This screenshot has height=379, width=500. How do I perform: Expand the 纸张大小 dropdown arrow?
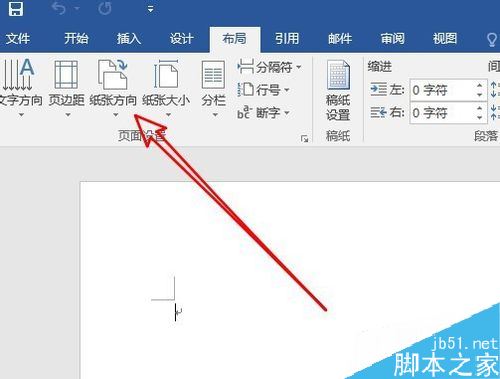[169, 115]
